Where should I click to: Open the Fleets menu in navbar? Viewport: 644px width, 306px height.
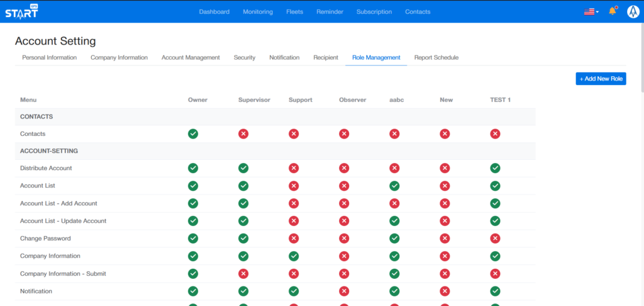[294, 11]
